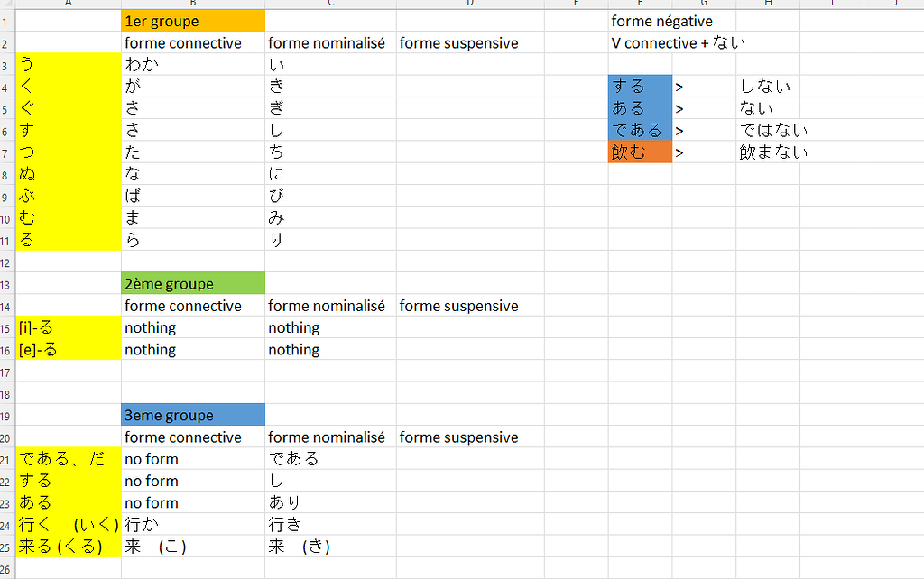Screen dimensions: 924x579
Task: Select the ではない cell
Action: [768, 130]
